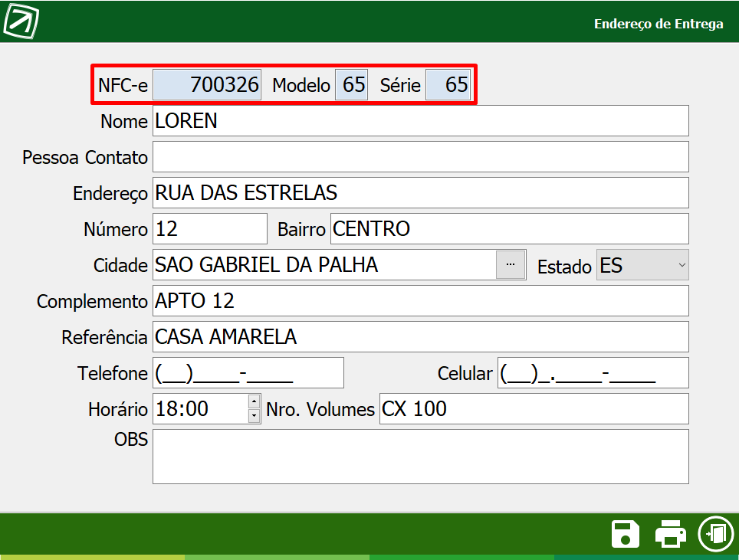
Task: Click the OBS text area
Action: [420, 457]
